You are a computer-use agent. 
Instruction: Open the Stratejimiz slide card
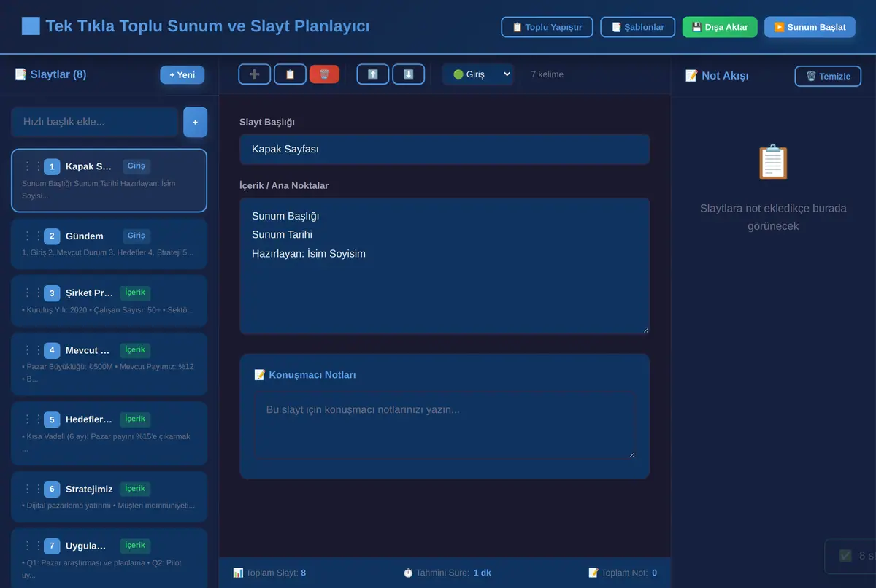click(x=109, y=497)
